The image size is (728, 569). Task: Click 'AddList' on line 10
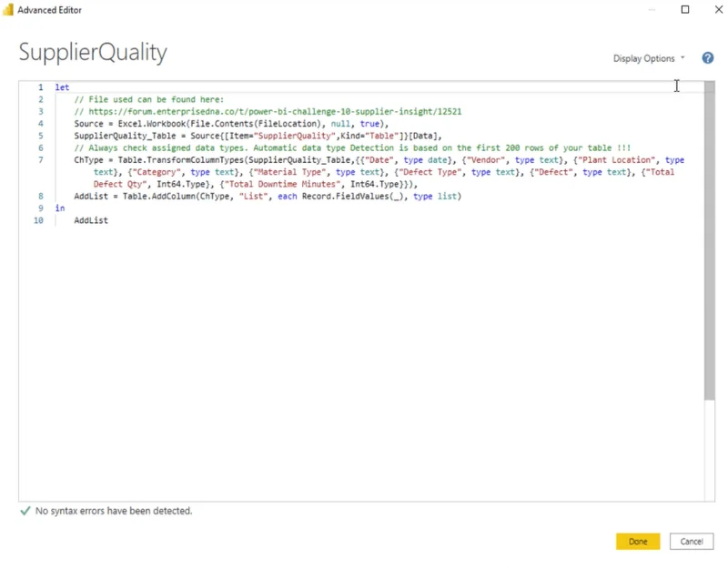click(91, 220)
